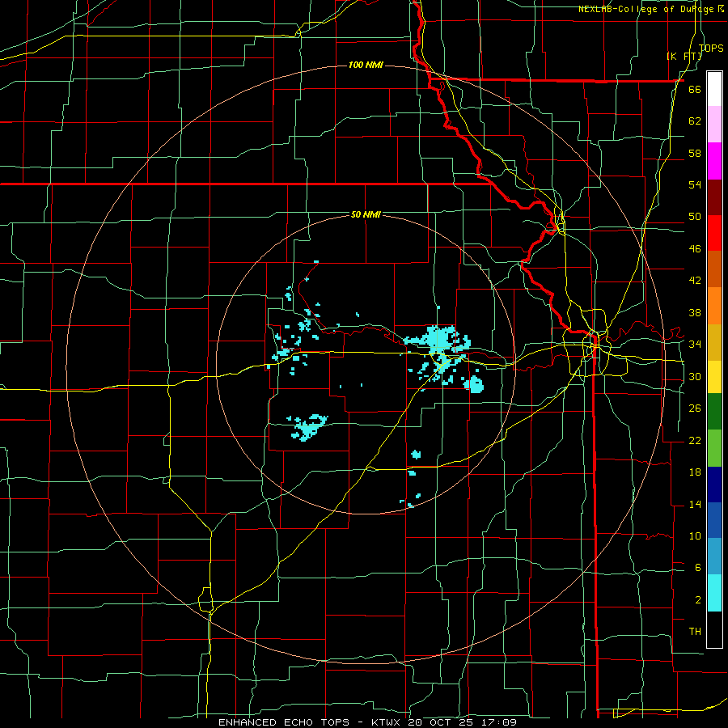Click the legend value 14

[695, 504]
